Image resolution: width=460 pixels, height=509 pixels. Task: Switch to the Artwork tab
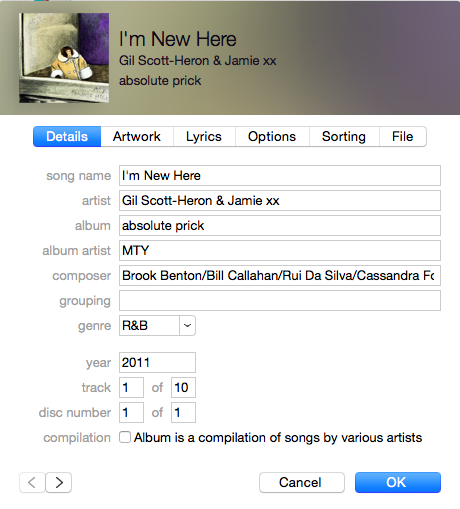coord(137,136)
